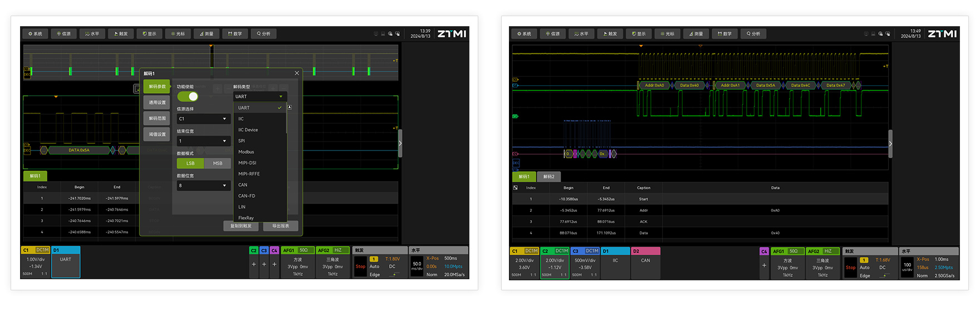The image size is (980, 321).
Task: Choose Modbus from the decode type list
Action: point(246,152)
